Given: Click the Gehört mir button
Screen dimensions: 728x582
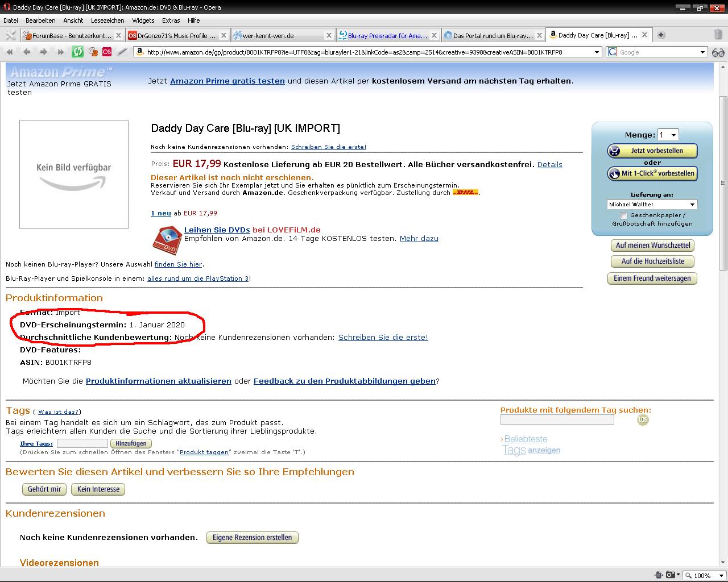Looking at the screenshot, I should 44,489.
